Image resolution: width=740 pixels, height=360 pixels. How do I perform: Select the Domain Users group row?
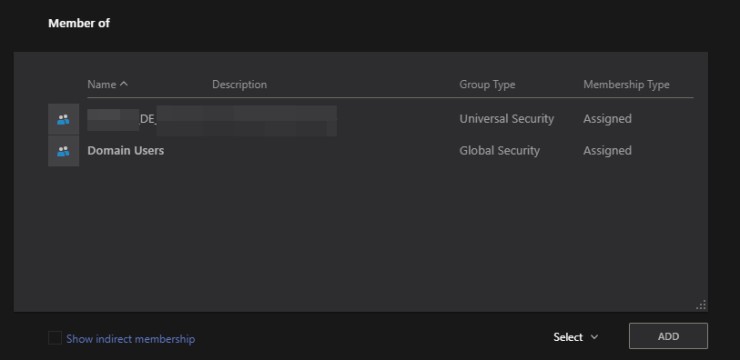370,151
